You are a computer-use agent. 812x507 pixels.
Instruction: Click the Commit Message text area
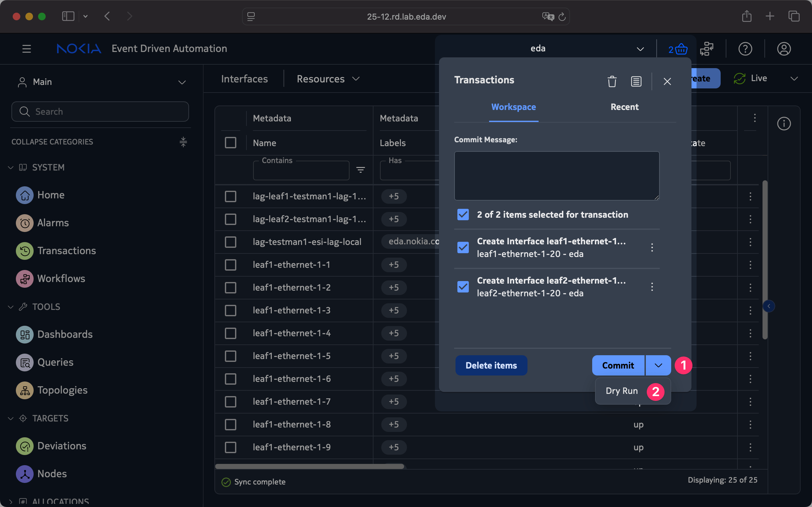coord(556,176)
